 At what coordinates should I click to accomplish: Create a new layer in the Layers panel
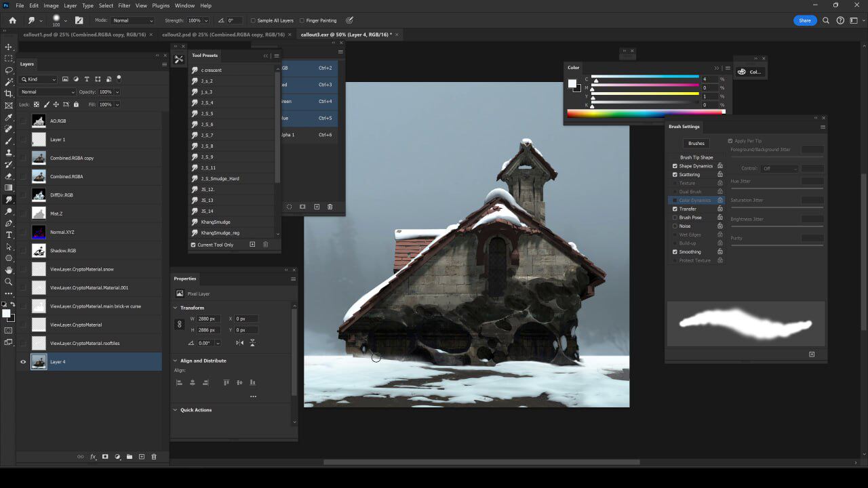(x=142, y=456)
